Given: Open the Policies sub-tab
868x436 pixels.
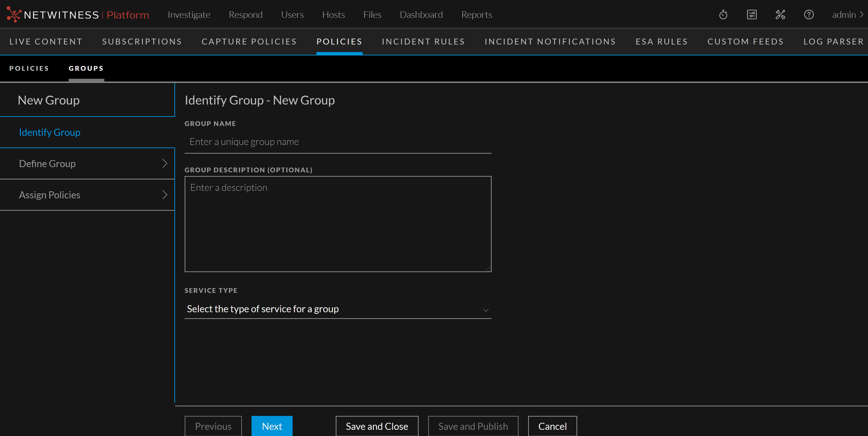Looking at the screenshot, I should coord(29,68).
